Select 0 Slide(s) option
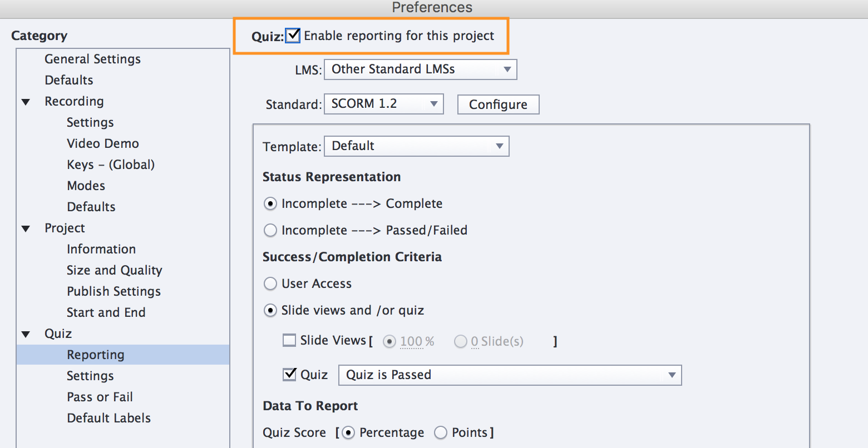 click(461, 341)
